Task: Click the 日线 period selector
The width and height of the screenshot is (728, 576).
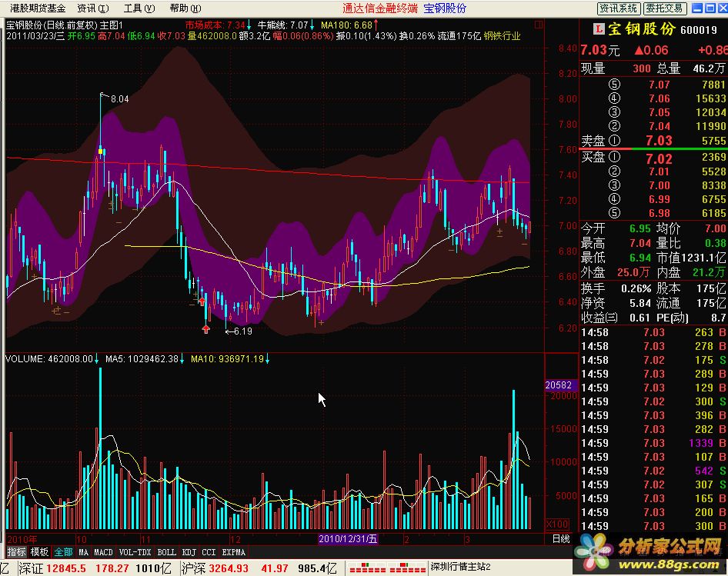Action: coord(561,539)
